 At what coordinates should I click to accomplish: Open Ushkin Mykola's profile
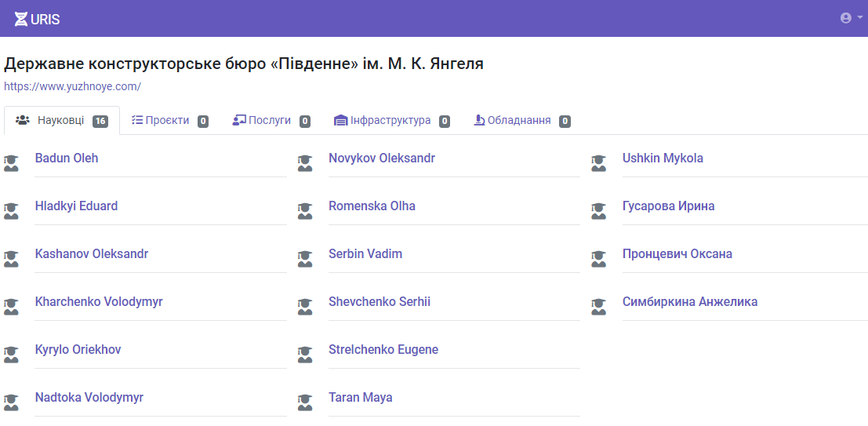[x=663, y=158]
